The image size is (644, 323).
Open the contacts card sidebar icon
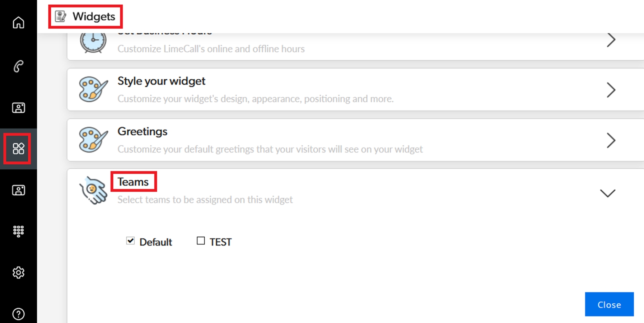click(x=18, y=108)
